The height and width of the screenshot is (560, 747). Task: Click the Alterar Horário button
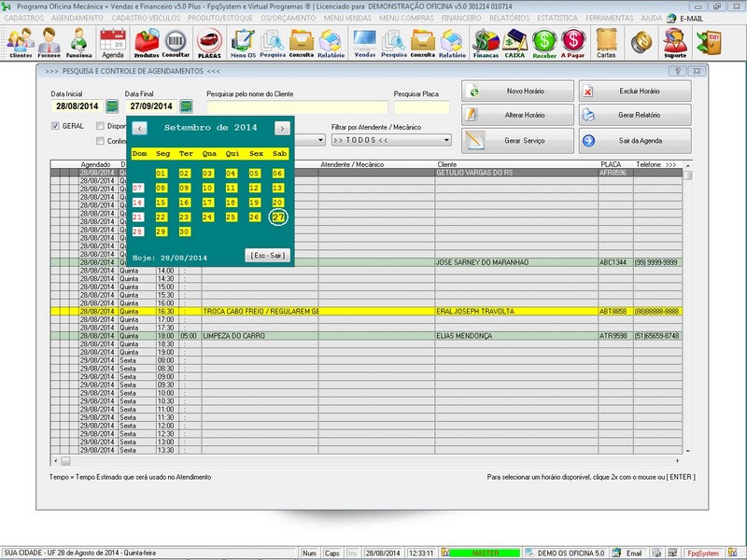coord(517,115)
